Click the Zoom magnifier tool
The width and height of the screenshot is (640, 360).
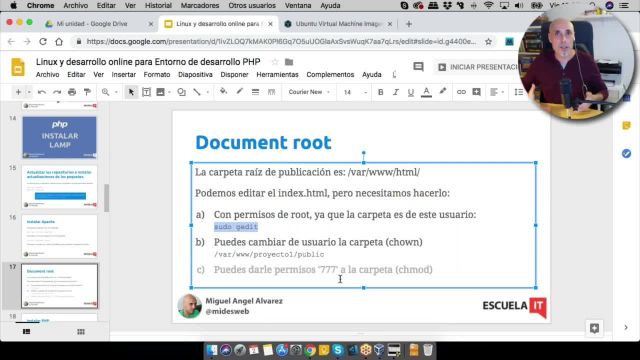[x=105, y=92]
